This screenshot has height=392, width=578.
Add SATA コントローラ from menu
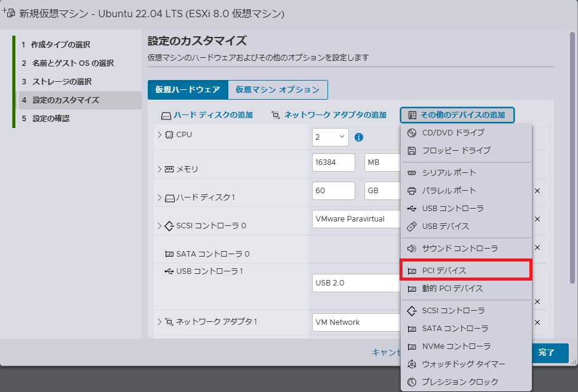click(x=466, y=328)
